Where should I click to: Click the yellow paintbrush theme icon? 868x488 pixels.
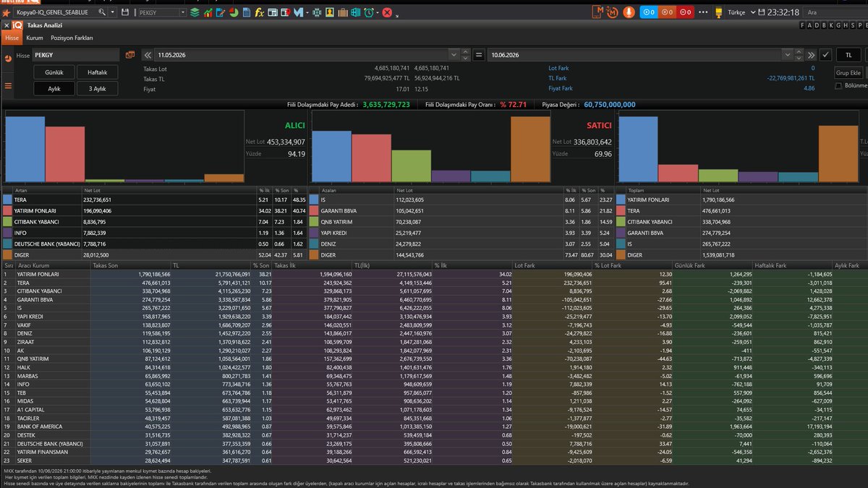coord(718,12)
